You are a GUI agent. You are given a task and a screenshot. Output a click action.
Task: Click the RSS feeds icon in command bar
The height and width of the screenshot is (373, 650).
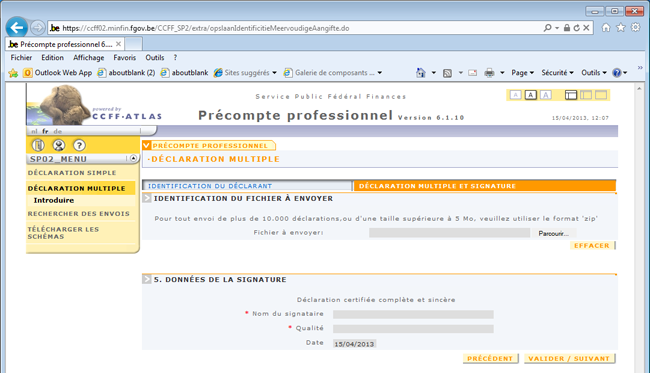[x=447, y=73]
